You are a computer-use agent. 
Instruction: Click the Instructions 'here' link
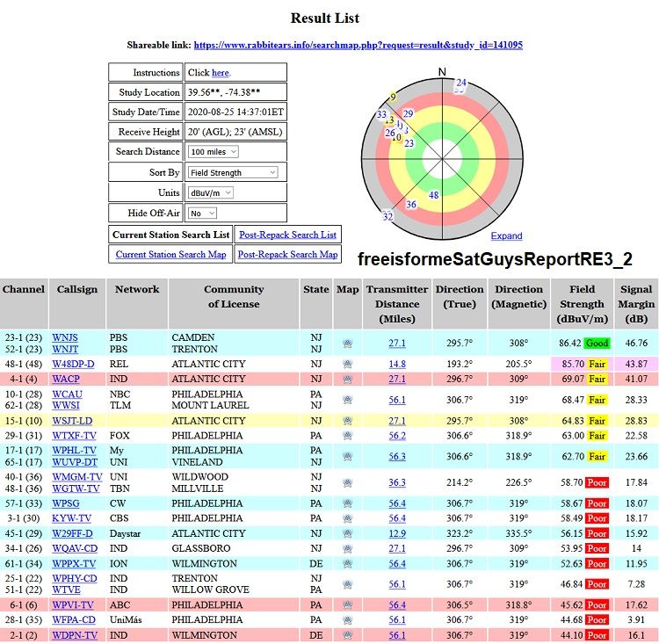click(x=220, y=73)
